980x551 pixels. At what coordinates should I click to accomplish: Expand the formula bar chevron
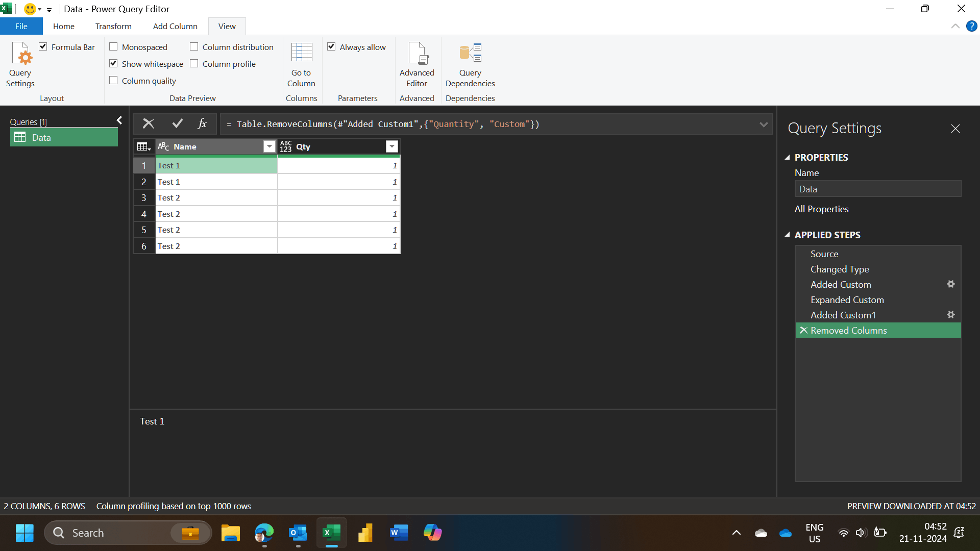[x=763, y=124]
